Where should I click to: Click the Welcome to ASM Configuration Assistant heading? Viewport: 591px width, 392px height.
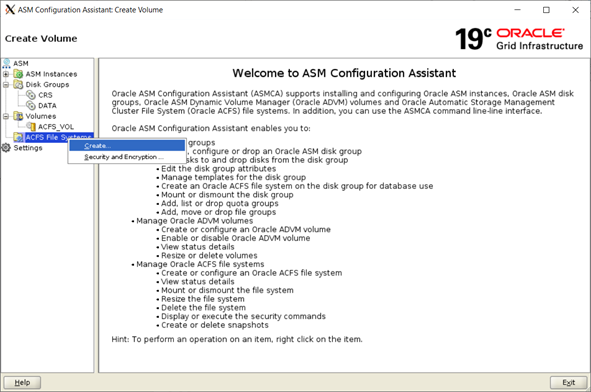344,73
